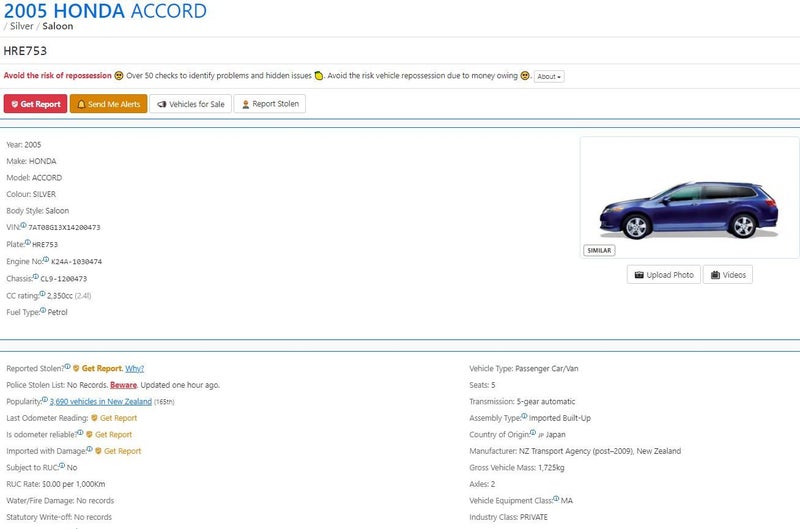Click the Water/Fire Damage: No records text

(x=60, y=500)
